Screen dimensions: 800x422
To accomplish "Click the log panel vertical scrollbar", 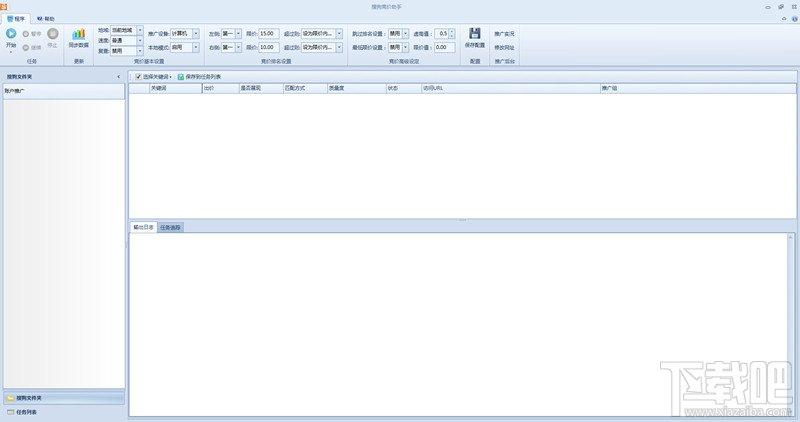I will click(x=791, y=324).
